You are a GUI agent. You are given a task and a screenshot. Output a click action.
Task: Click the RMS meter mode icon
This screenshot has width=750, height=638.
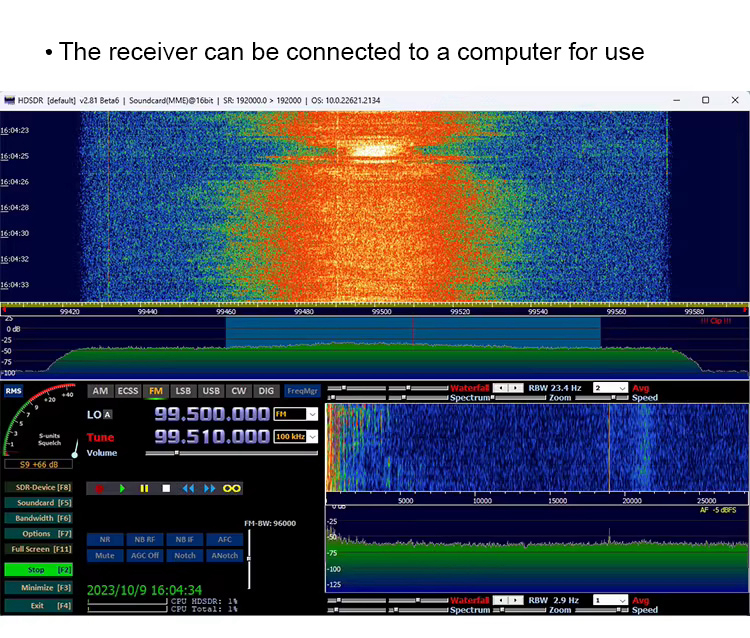click(x=13, y=391)
